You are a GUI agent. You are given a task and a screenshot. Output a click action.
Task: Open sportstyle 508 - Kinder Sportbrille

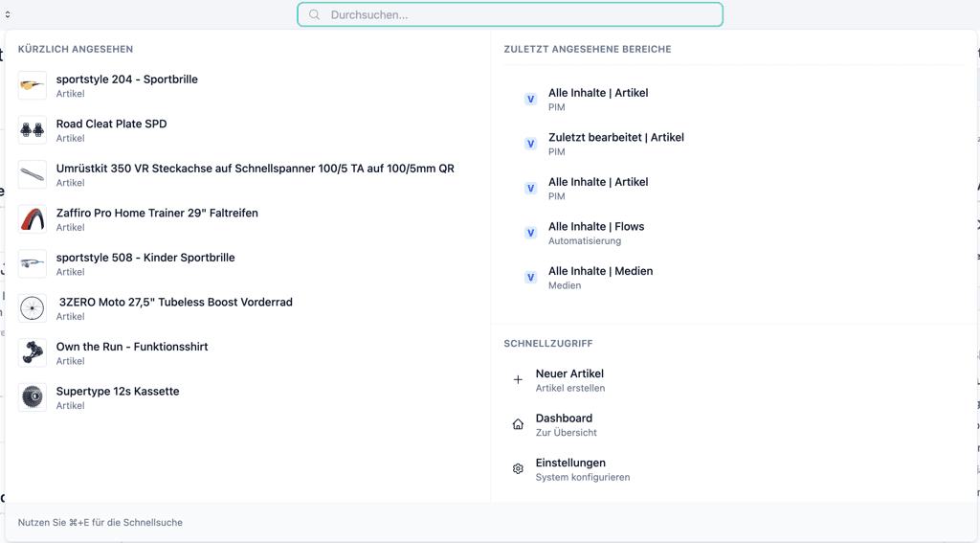145,258
